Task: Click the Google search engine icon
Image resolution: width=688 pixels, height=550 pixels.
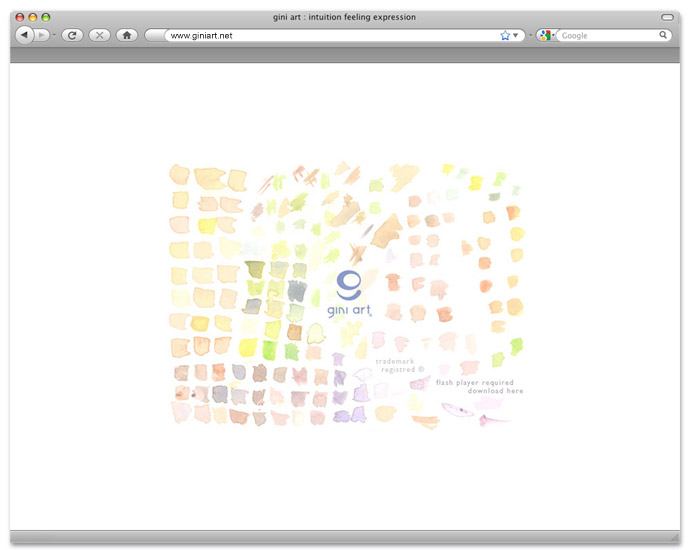Action: point(544,35)
